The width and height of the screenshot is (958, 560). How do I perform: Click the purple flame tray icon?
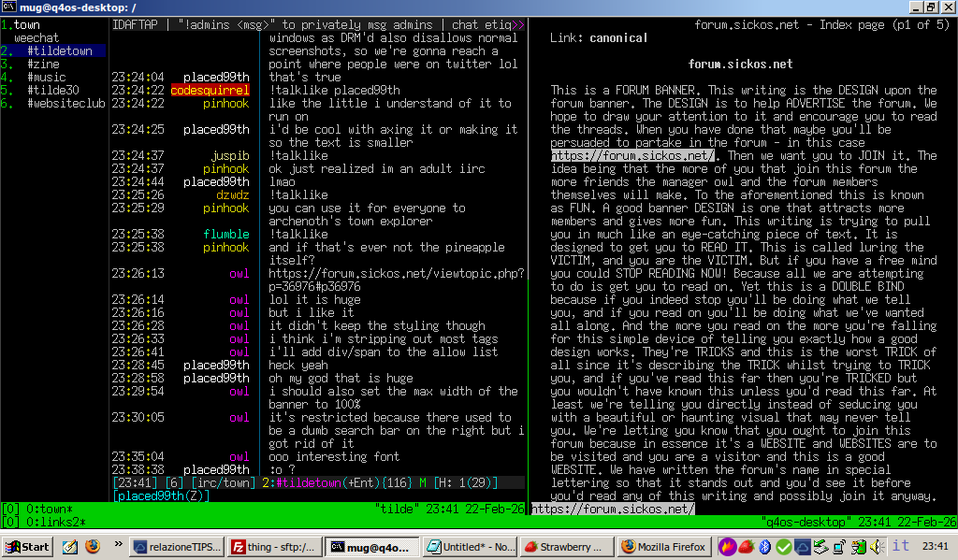(728, 546)
